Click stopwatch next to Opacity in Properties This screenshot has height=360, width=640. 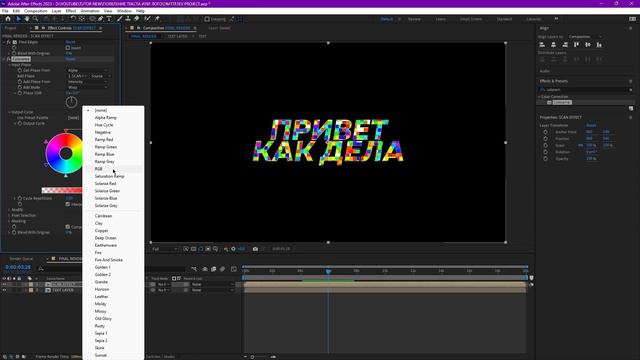tap(546, 159)
